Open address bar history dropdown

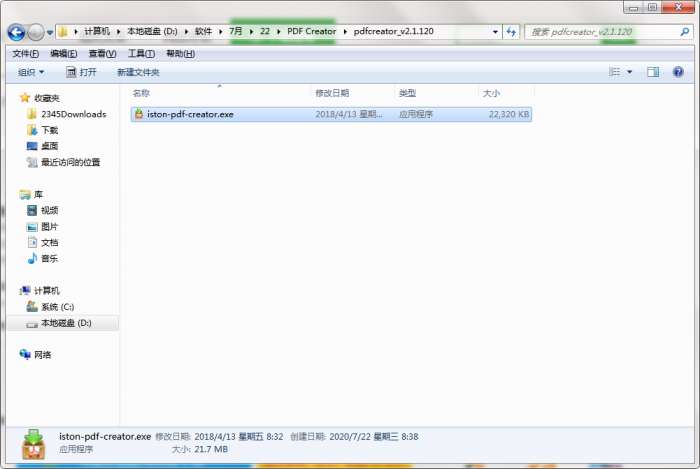(x=495, y=32)
